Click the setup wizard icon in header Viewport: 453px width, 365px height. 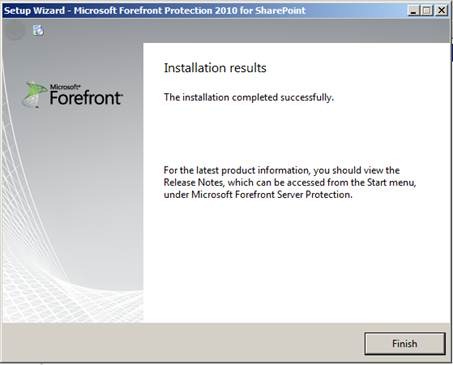pyautogui.click(x=38, y=30)
